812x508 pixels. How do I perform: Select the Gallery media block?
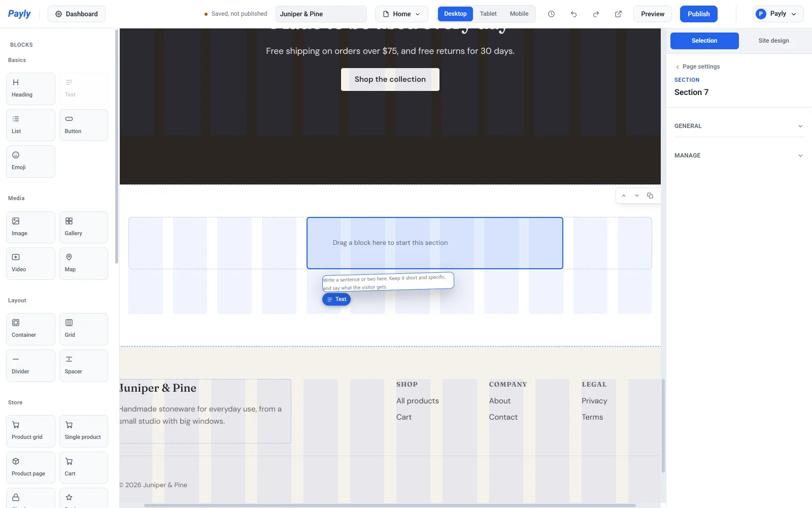(84, 228)
